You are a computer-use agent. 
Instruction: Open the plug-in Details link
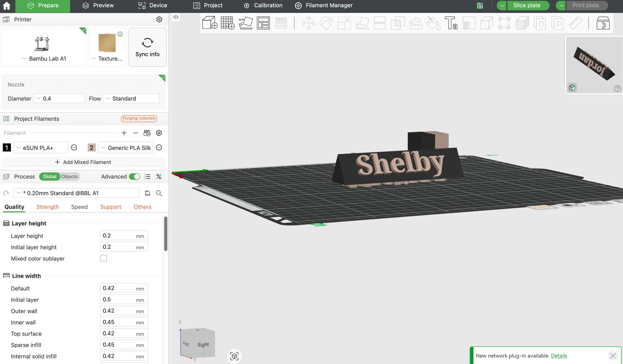[559, 356]
